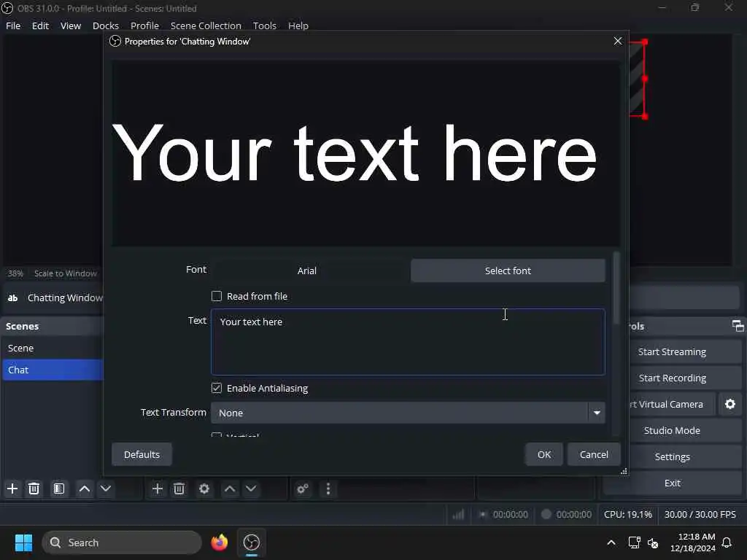This screenshot has width=747, height=560.
Task: Start Virtual Camera button
Action: [672, 404]
